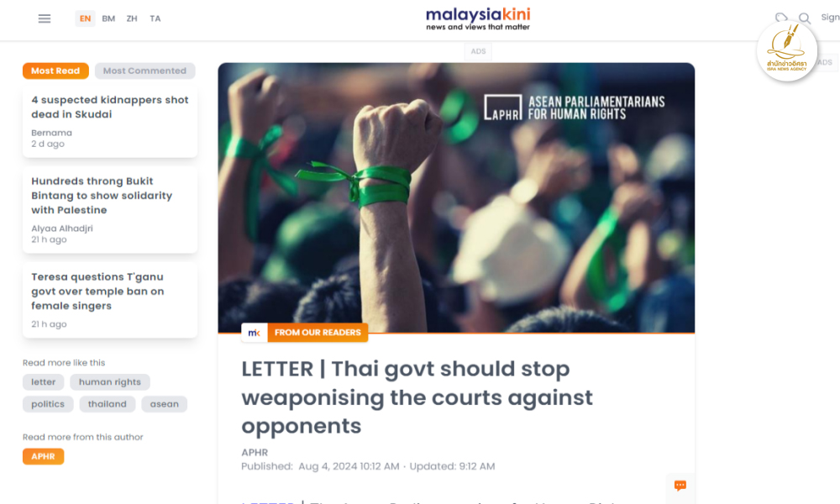Select the EN language option
The image size is (840, 504).
[85, 18]
